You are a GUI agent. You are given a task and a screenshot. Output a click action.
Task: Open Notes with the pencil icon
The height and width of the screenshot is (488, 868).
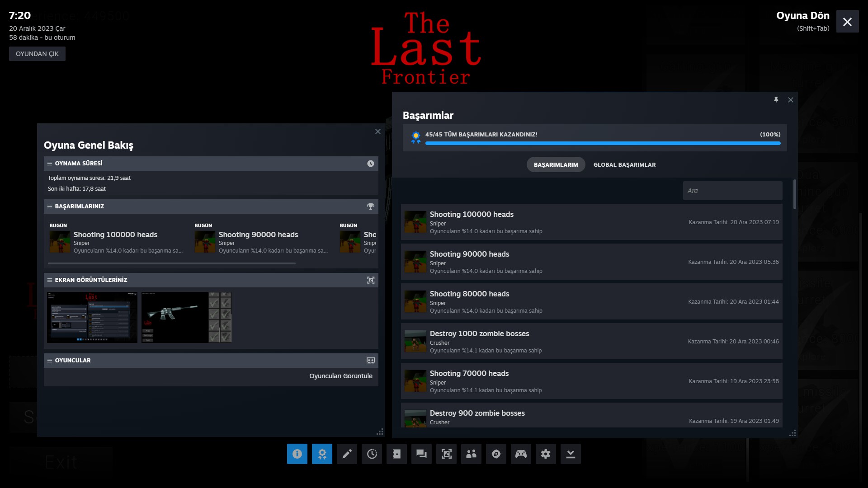(347, 454)
